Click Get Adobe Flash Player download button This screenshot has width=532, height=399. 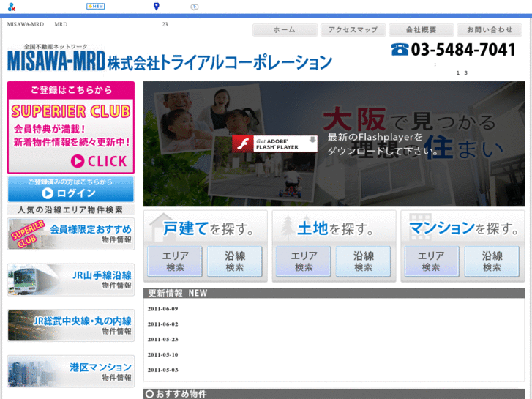click(275, 143)
